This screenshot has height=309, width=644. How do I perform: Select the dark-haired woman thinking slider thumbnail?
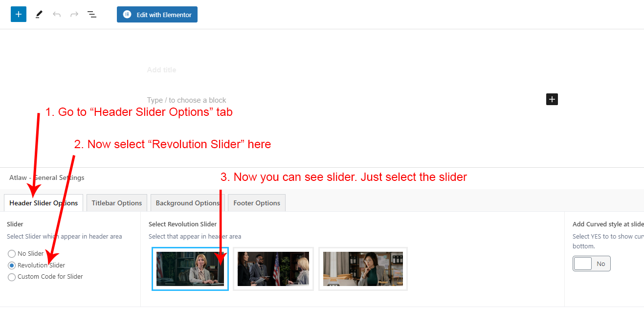(363, 269)
